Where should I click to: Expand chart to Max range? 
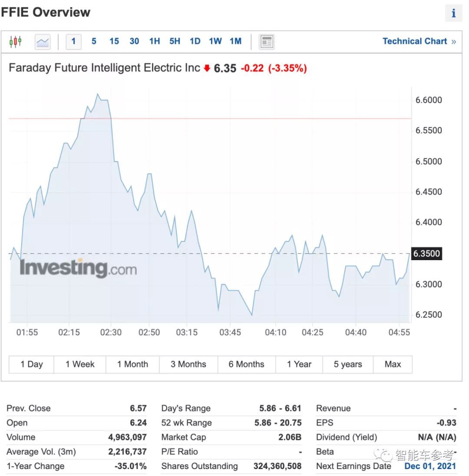coord(393,364)
